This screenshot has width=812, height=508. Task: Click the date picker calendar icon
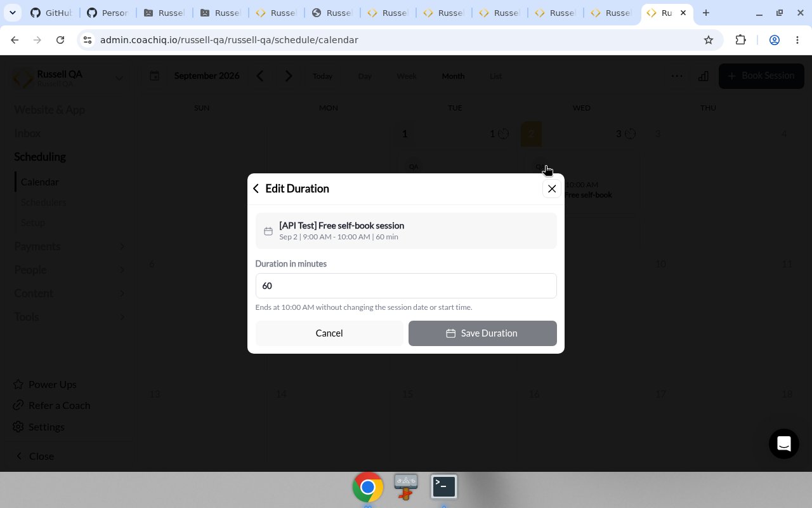click(x=155, y=76)
